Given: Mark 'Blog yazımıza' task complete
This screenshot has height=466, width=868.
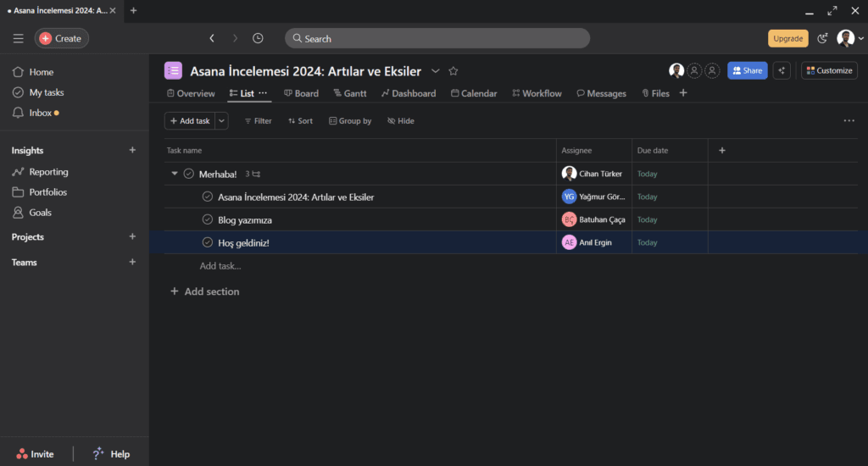Looking at the screenshot, I should (x=207, y=219).
